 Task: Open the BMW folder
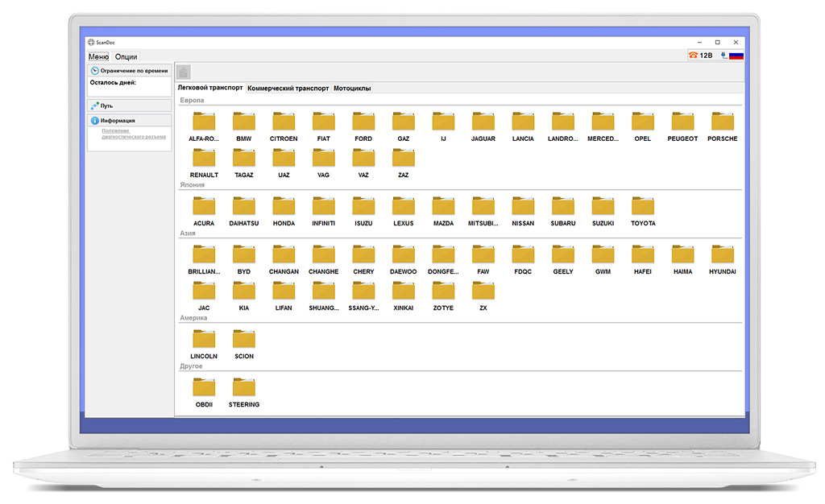243,126
